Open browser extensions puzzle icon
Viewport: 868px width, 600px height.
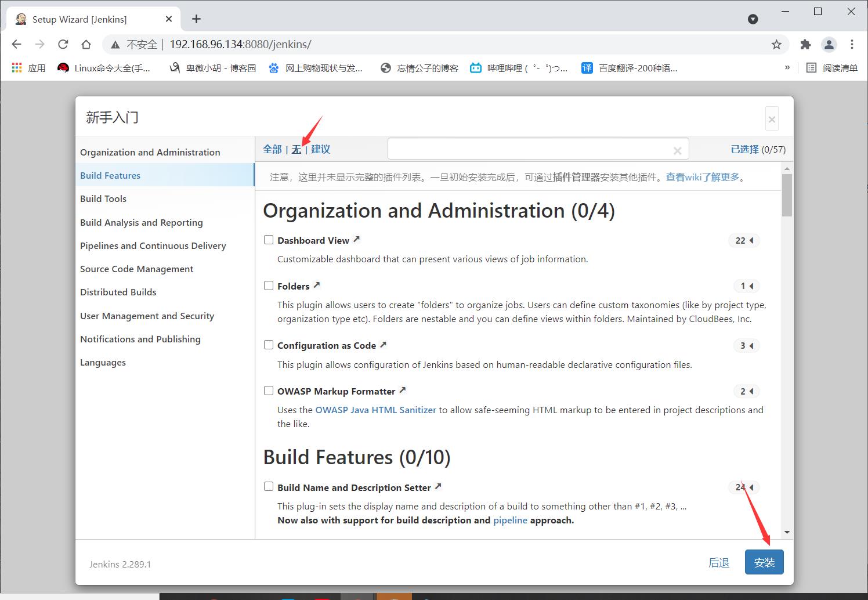[x=805, y=44]
